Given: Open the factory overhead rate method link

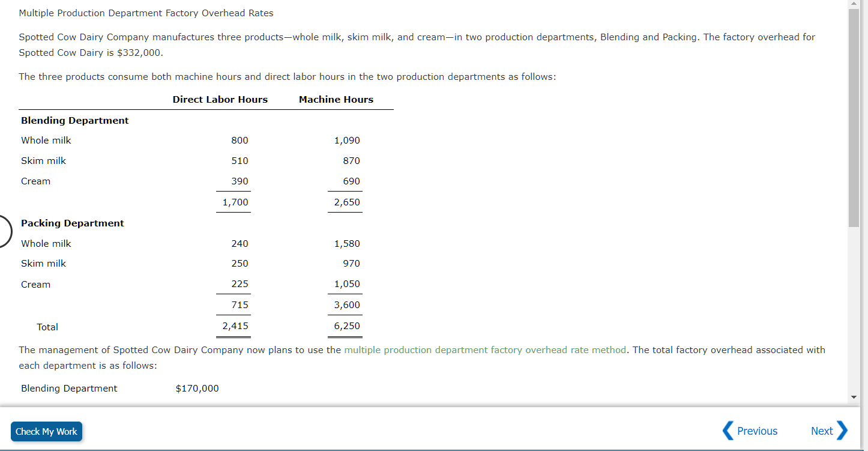Looking at the screenshot, I should point(483,350).
